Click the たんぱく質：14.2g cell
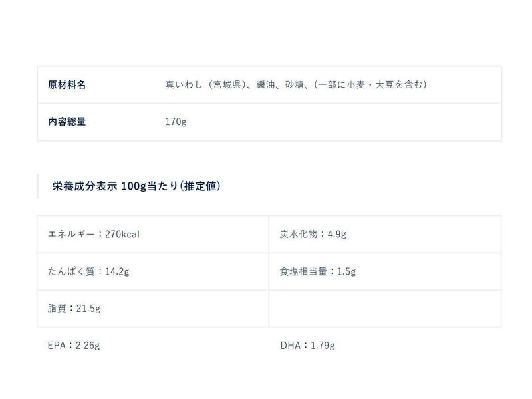Screen dimensions: 532x399 coord(87,271)
